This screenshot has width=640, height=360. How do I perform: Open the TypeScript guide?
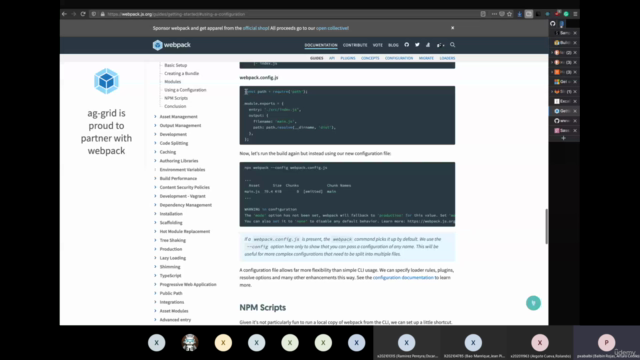pos(170,276)
